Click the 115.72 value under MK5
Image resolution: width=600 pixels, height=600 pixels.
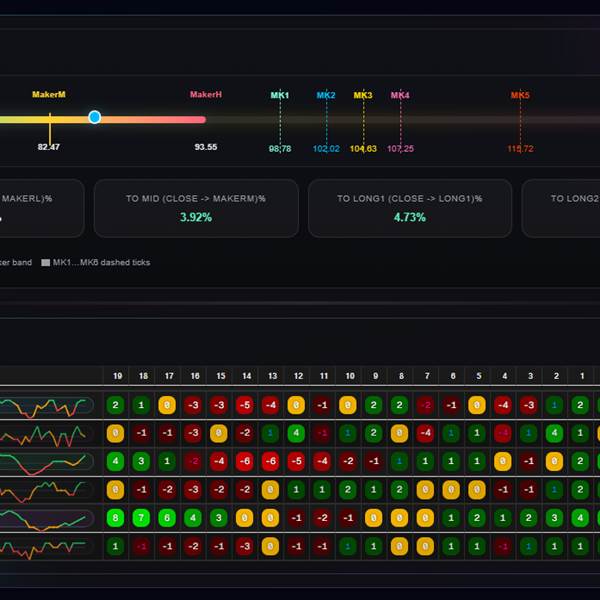[x=520, y=148]
